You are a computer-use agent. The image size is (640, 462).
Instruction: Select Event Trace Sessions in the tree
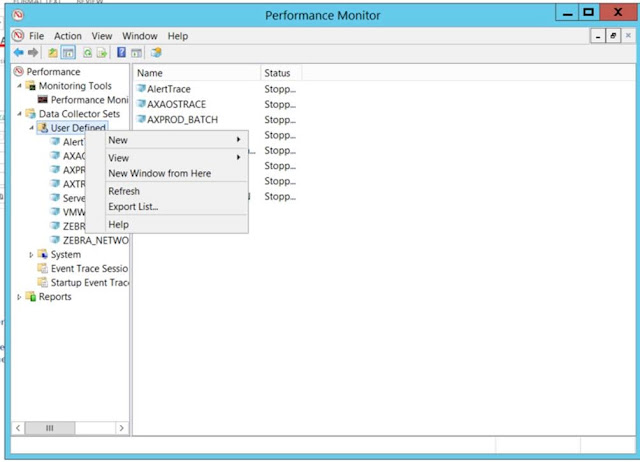(x=89, y=269)
